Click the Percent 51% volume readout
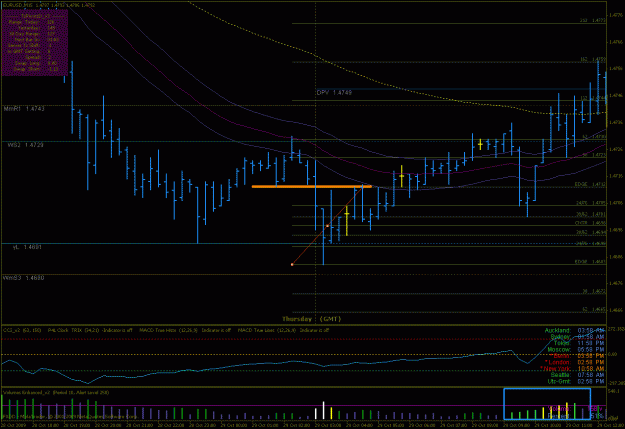 pos(576,416)
